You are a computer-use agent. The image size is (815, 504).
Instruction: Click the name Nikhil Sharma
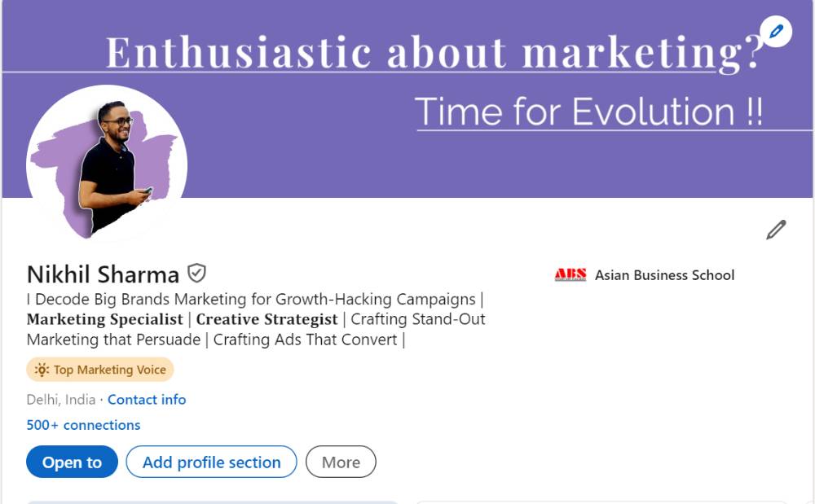click(103, 274)
